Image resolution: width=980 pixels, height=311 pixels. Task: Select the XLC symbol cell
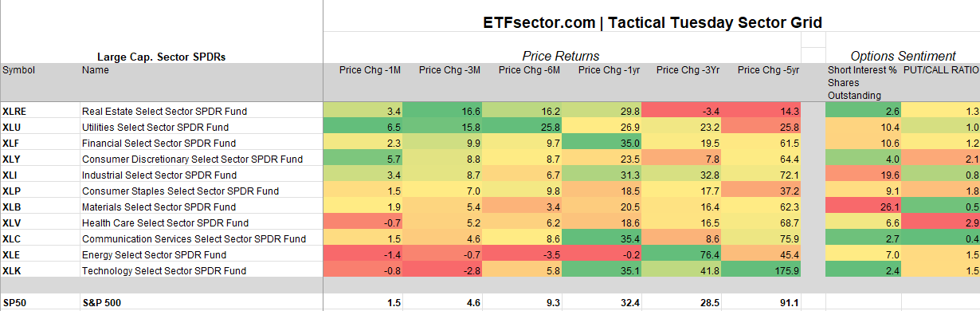pos(40,238)
